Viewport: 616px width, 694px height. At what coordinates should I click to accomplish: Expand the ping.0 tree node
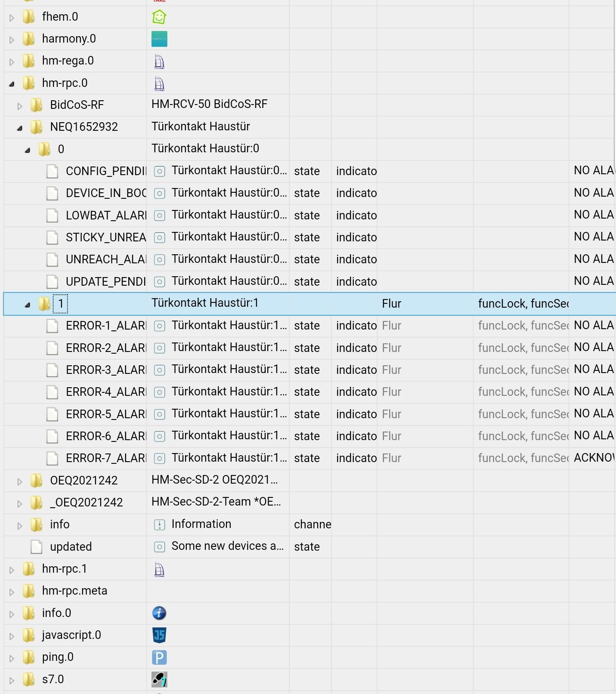coord(12,658)
